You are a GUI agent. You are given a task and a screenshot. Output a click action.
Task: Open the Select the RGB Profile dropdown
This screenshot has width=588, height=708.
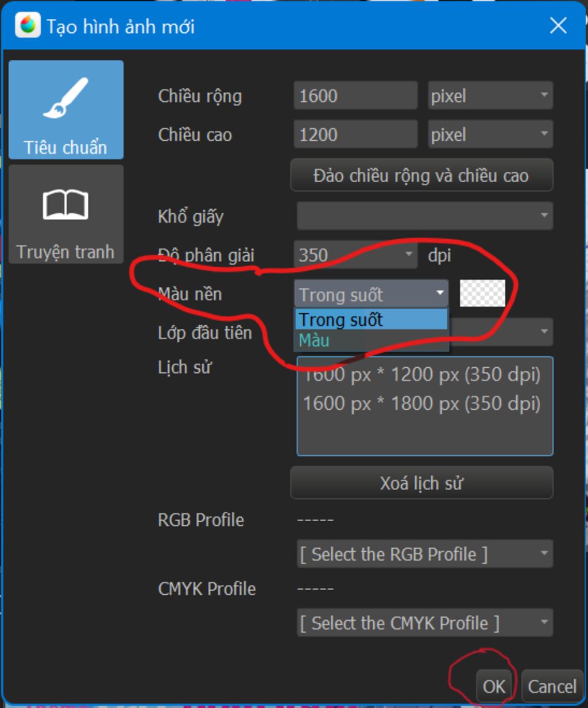pyautogui.click(x=425, y=554)
